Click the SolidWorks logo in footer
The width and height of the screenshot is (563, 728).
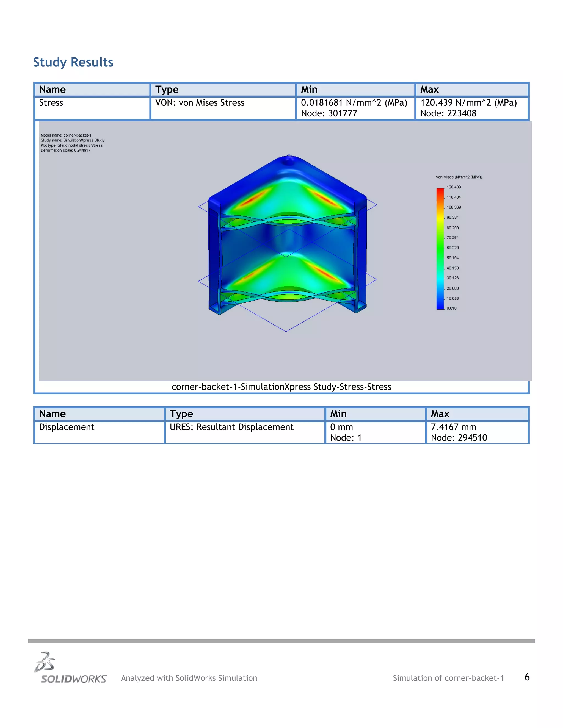coord(70,668)
